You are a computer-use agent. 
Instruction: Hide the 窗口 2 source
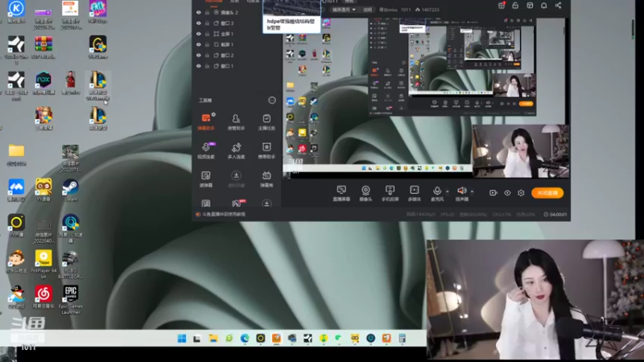tap(198, 55)
